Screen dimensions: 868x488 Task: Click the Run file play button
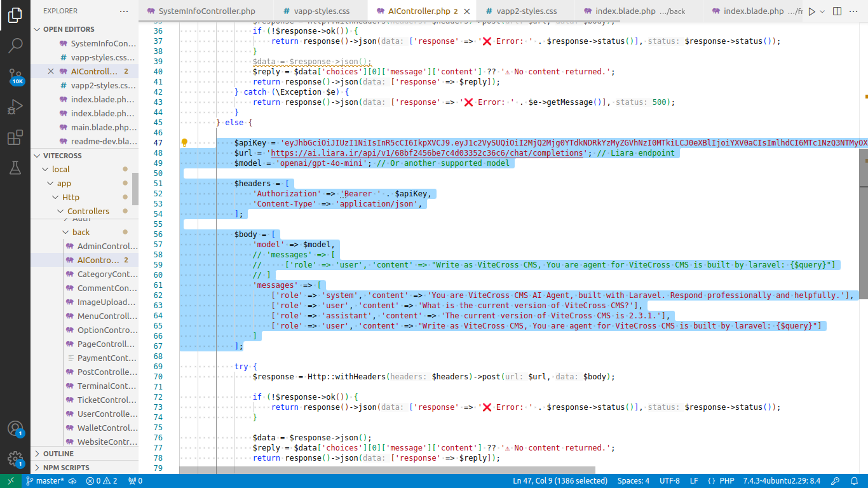click(811, 11)
